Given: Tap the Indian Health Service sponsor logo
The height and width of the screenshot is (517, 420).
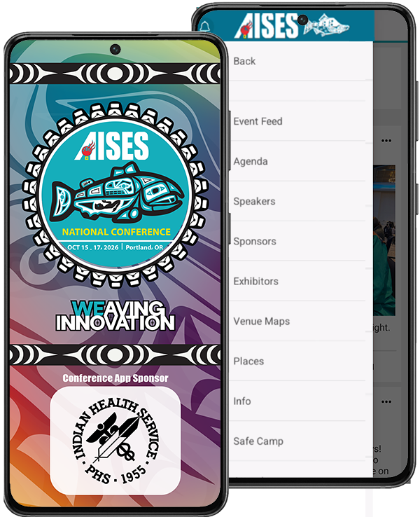Looking at the screenshot, I should tap(115, 441).
